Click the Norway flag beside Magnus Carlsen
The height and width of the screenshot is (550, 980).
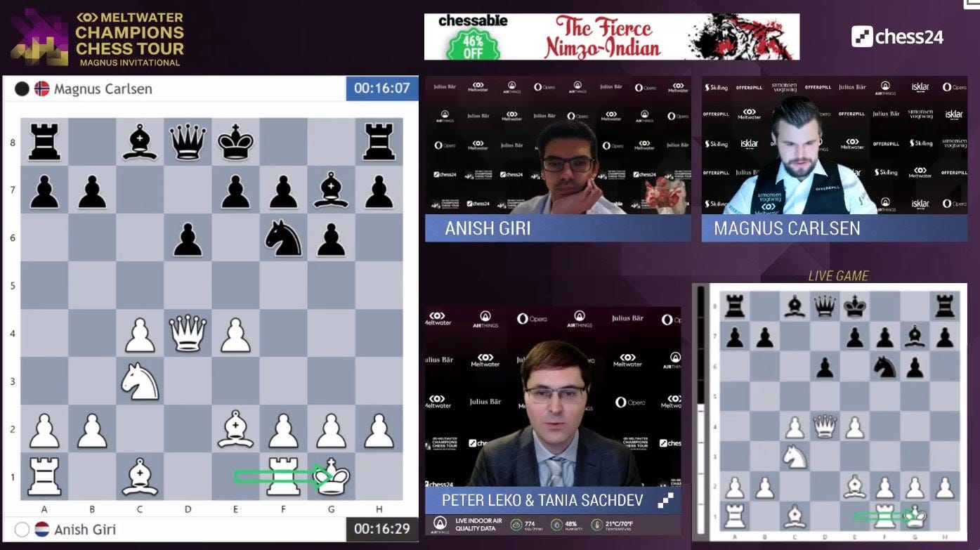click(42, 89)
